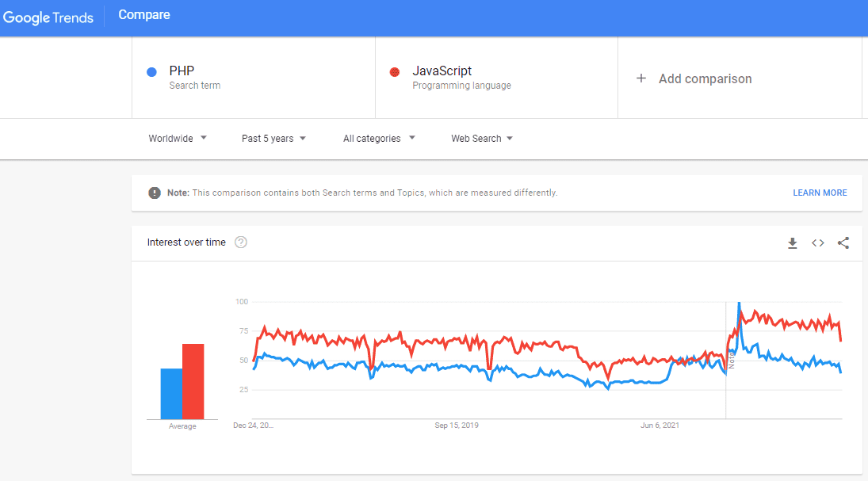Open the All categories dropdown
The width and height of the screenshot is (868, 481).
click(x=379, y=139)
